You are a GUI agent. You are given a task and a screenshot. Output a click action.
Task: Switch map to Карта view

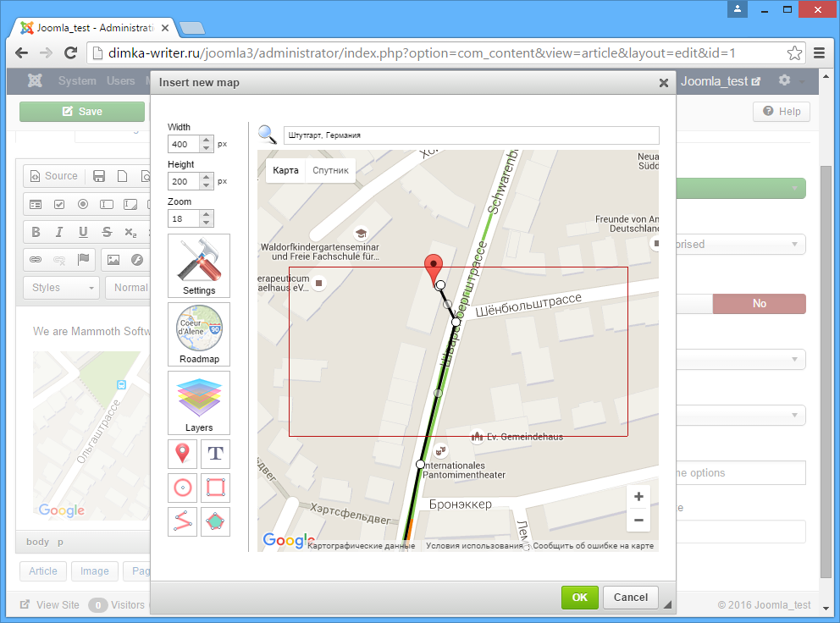(x=285, y=171)
